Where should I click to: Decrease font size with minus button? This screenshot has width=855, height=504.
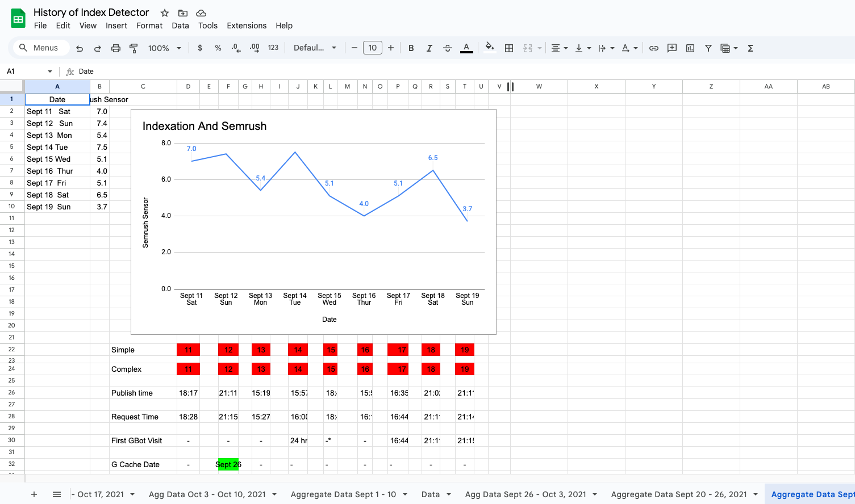[x=354, y=48]
